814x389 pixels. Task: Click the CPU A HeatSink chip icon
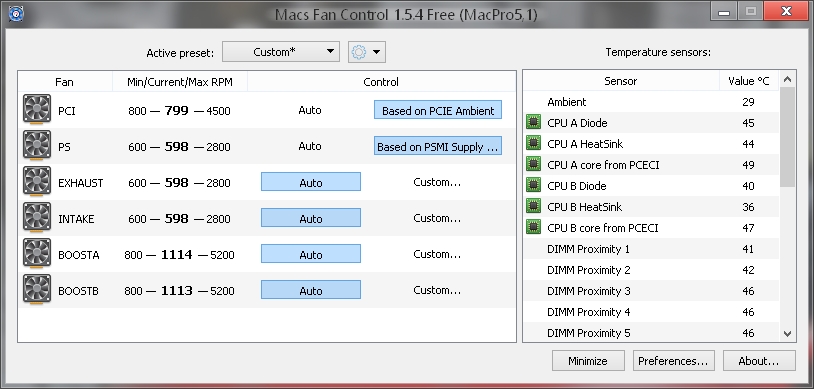tap(533, 143)
